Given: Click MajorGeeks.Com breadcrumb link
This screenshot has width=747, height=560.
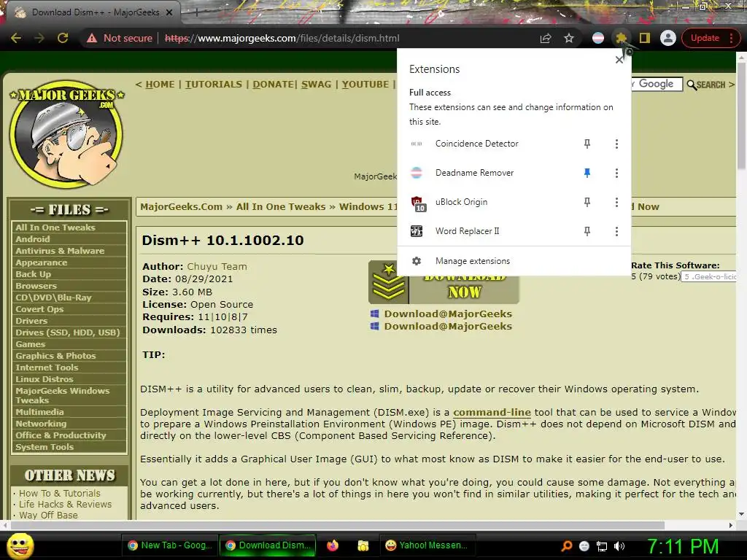Looking at the screenshot, I should click(182, 206).
